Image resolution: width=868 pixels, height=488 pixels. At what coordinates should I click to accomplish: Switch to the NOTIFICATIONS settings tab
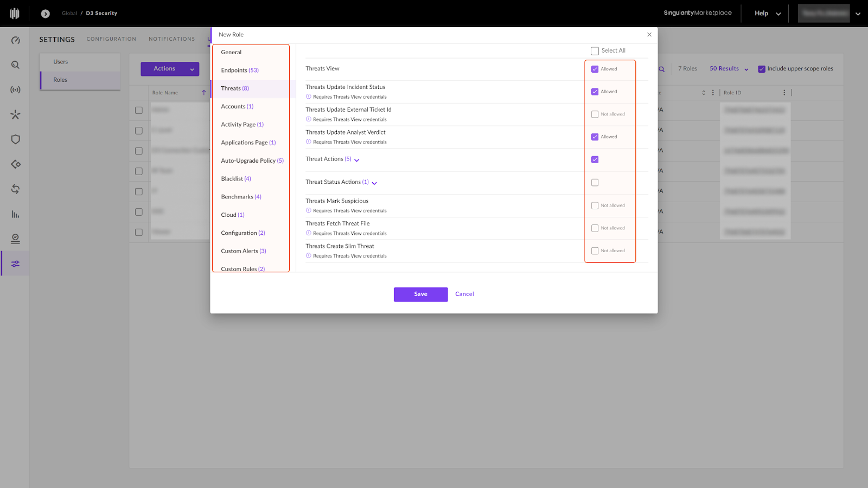tap(171, 39)
